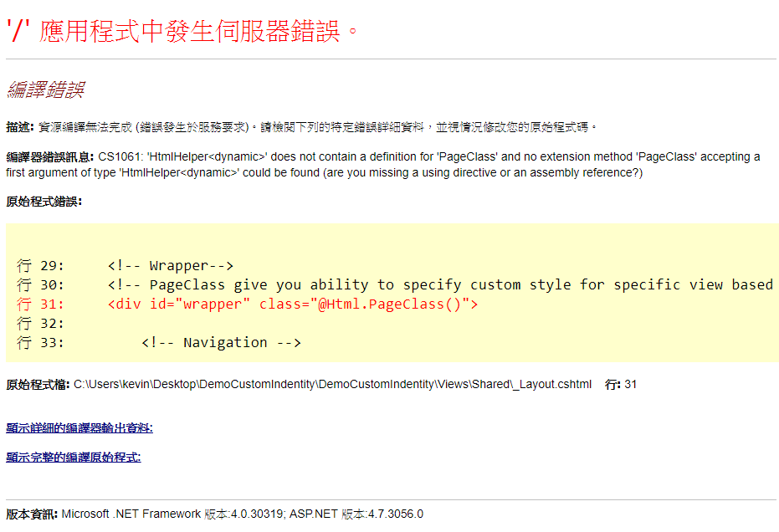Click the 'HtmlHelper<dynamic>' text in error message
The height and width of the screenshot is (532, 779).
(195, 156)
